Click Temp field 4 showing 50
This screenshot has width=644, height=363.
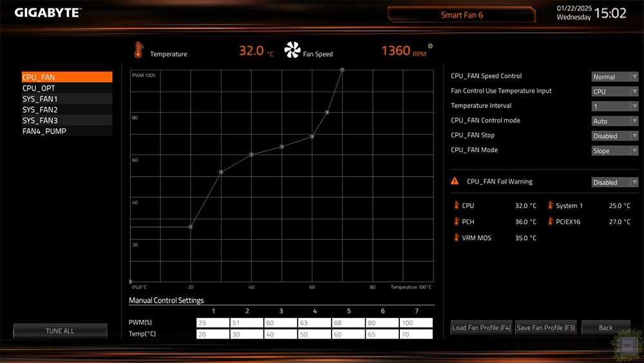[315, 334]
